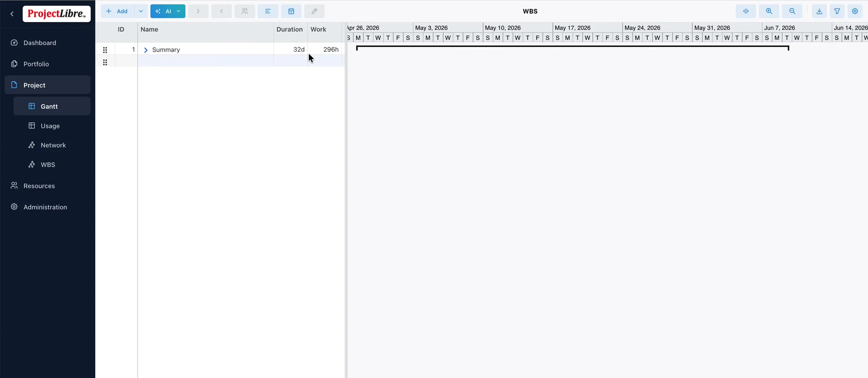
Task: Switch to the Network view
Action: pyautogui.click(x=52, y=145)
